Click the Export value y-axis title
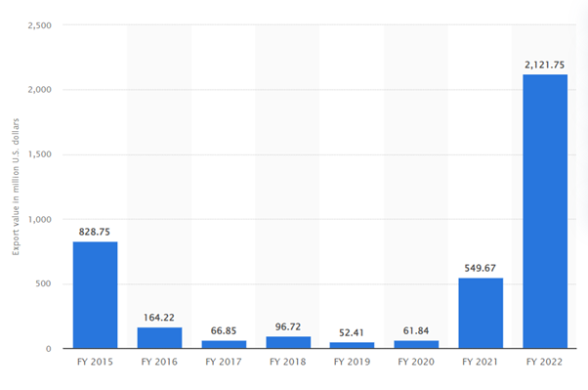Screen dimensions: 588x390 (x=16, y=187)
